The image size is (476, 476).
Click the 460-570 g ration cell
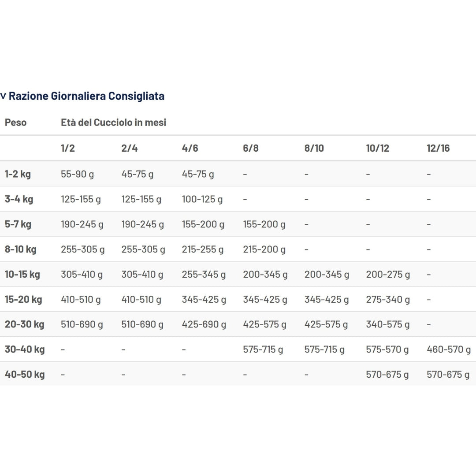[449, 350]
